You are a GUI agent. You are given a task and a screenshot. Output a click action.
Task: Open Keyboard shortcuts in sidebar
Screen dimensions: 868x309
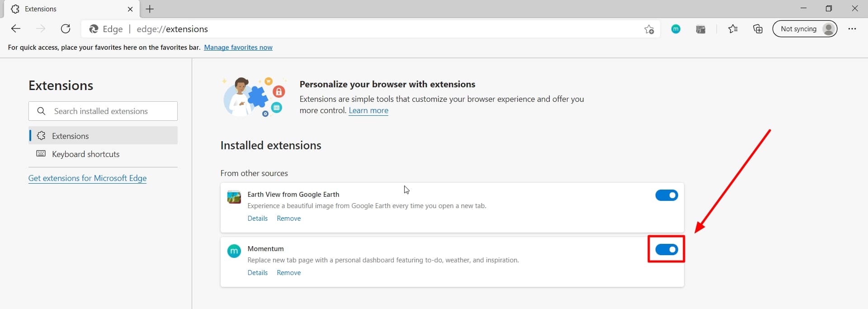85,154
